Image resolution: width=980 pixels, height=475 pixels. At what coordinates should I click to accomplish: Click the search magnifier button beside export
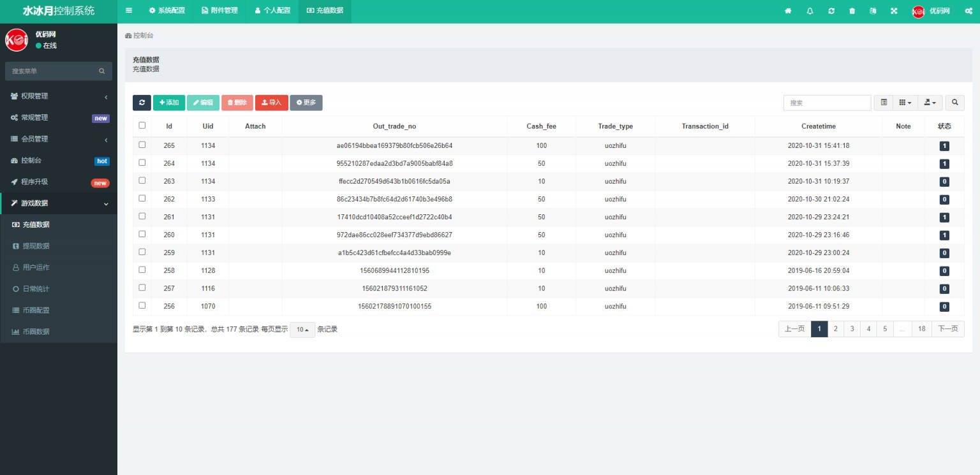pos(954,103)
